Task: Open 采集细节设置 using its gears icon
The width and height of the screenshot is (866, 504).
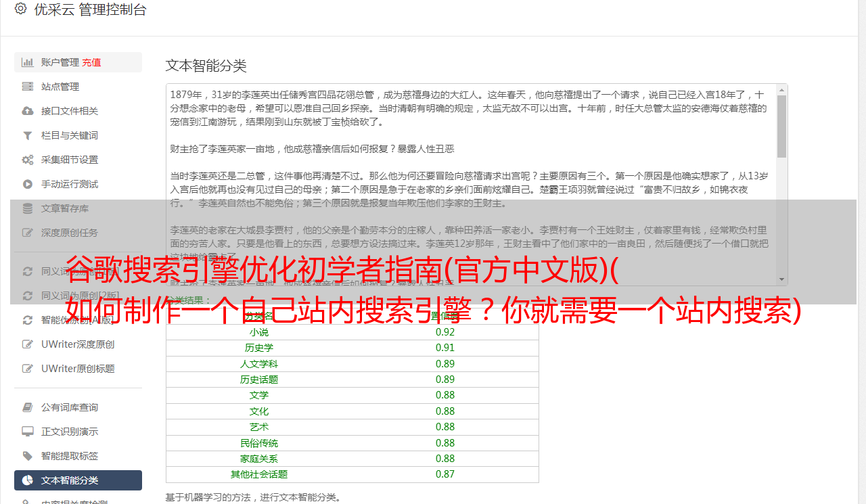Action: [x=28, y=160]
